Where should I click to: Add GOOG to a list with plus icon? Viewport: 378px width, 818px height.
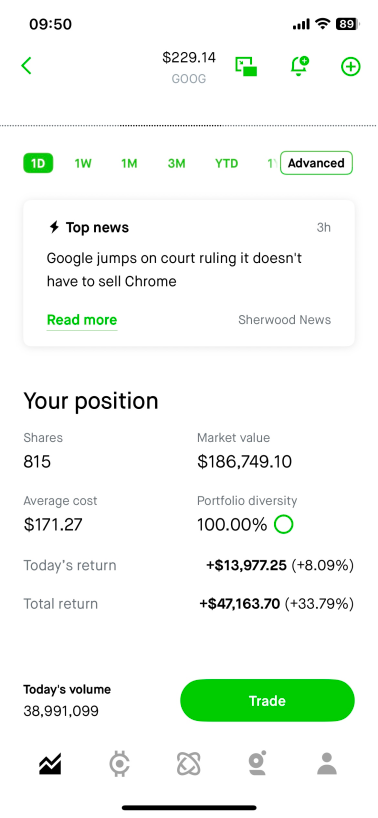click(350, 67)
